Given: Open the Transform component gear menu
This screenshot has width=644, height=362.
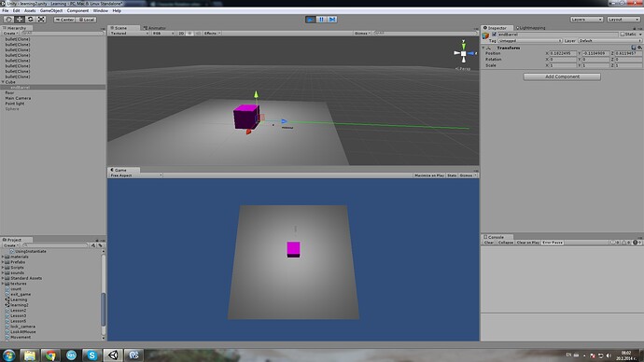Looking at the screenshot, I should point(639,48).
